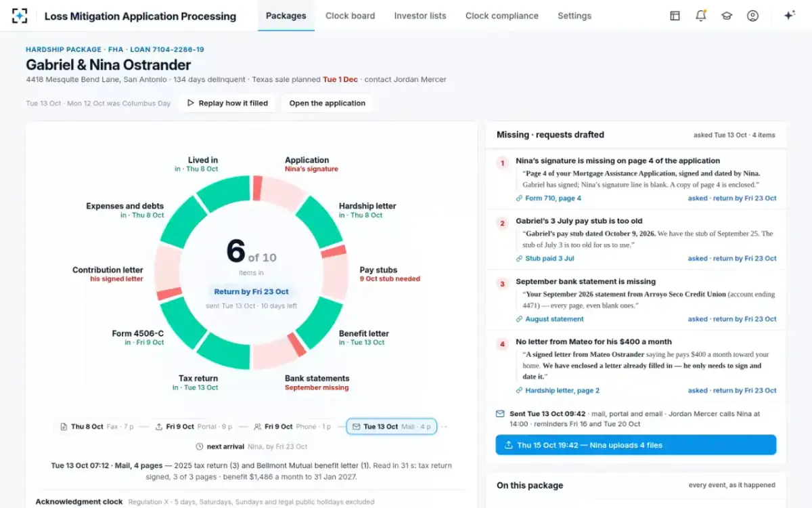Click the Expenses and debts green donut segment

point(183,222)
